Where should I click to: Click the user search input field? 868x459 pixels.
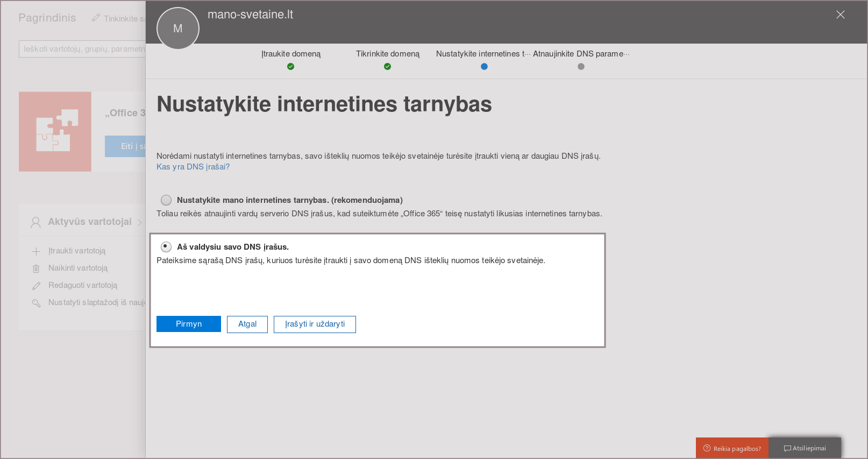coord(82,49)
